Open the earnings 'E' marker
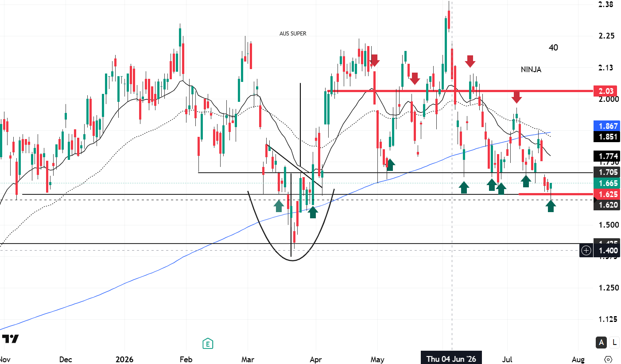The width and height of the screenshot is (621, 364). [207, 343]
